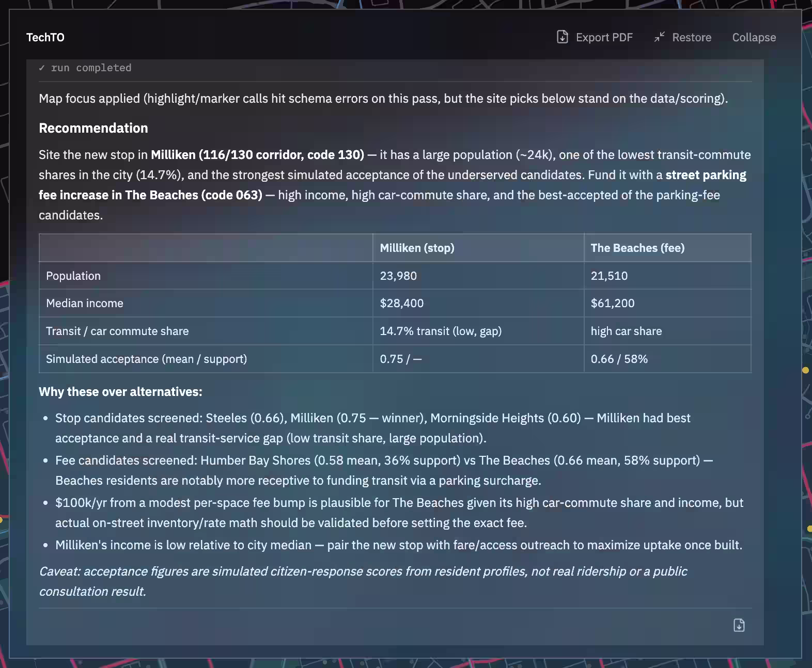Click the italic caveat note text
Viewport: 812px width, 668px height.
(x=363, y=581)
